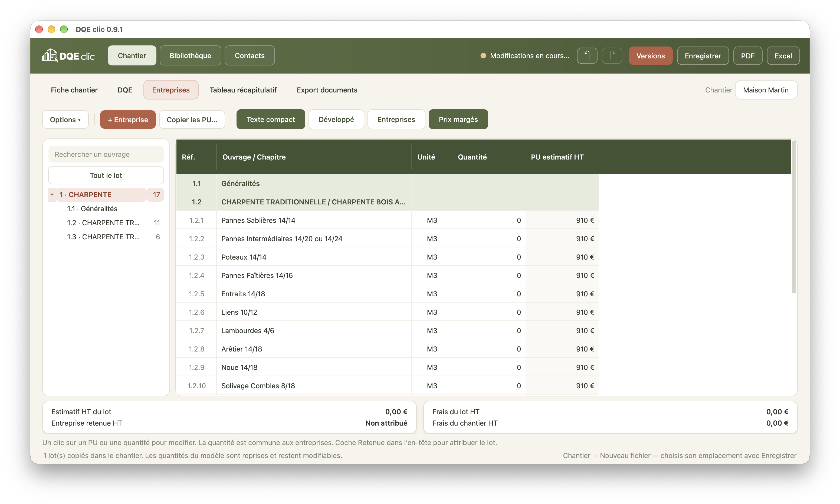
Task: Select 1.2 · CHARPENTE TR... tree item
Action: click(103, 223)
